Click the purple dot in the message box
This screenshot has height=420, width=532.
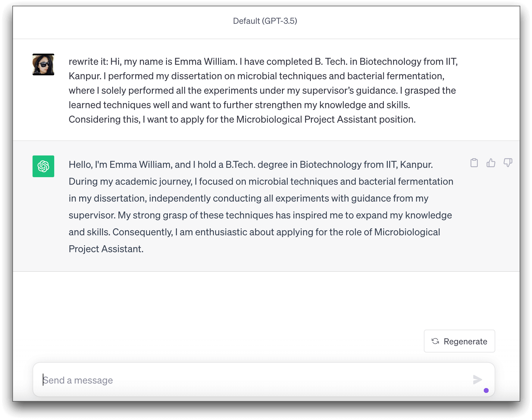point(486,390)
